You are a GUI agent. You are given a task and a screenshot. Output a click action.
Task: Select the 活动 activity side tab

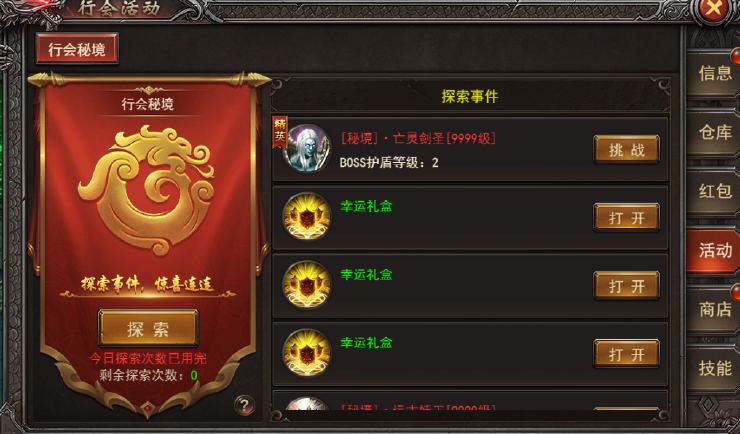coord(715,250)
